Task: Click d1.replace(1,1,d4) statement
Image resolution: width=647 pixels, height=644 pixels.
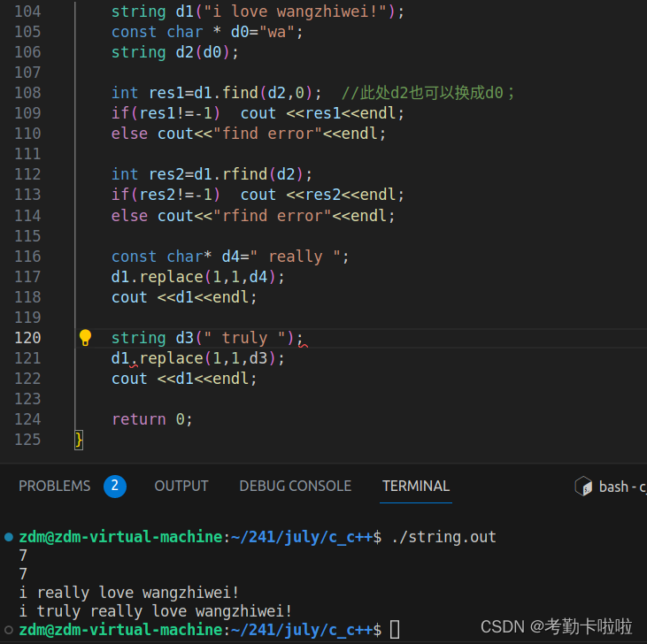Action: click(197, 277)
